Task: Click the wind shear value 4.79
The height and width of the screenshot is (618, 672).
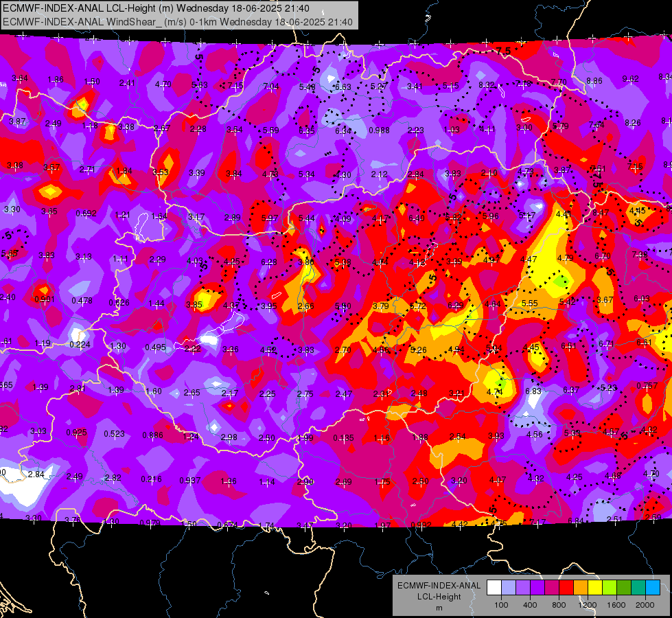Action: pyautogui.click(x=566, y=258)
